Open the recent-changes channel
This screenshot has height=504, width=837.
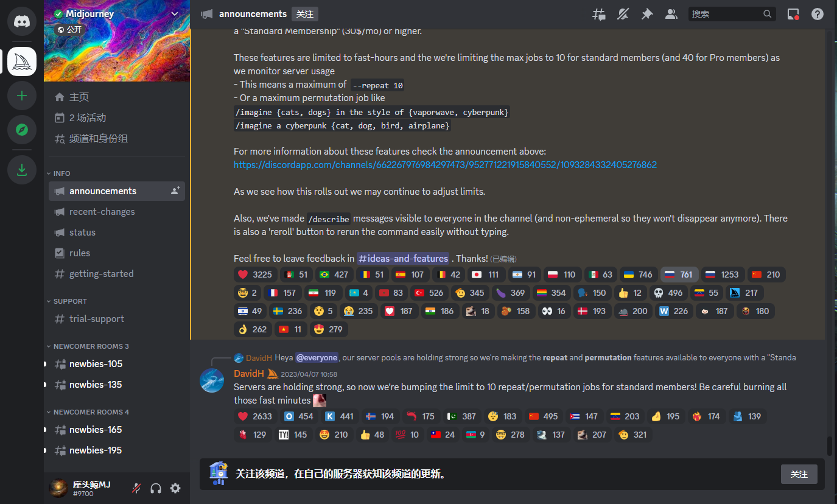pyautogui.click(x=117, y=212)
